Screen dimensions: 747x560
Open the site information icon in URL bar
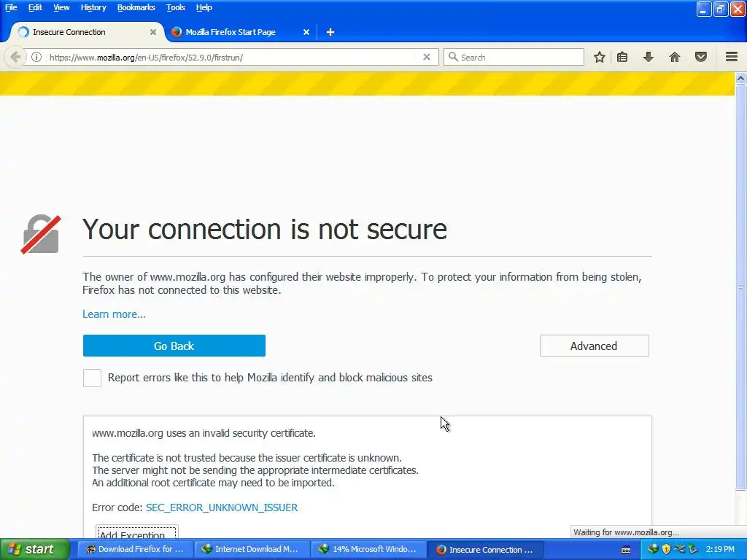(x=36, y=57)
